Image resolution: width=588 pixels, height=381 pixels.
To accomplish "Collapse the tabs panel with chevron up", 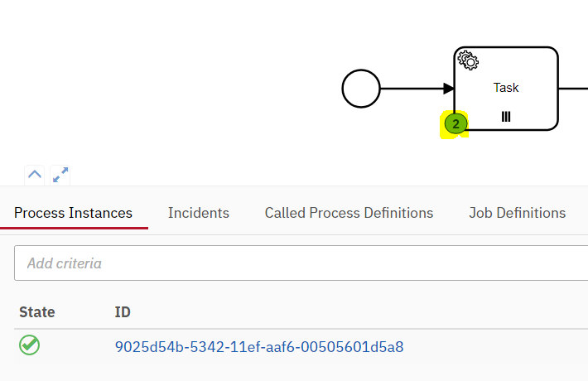I will click(35, 175).
